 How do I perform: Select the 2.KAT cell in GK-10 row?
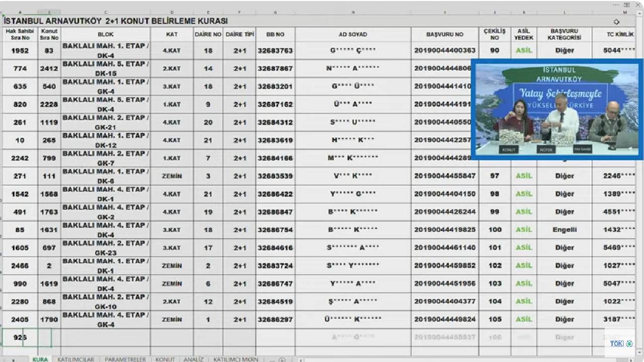[x=172, y=302]
